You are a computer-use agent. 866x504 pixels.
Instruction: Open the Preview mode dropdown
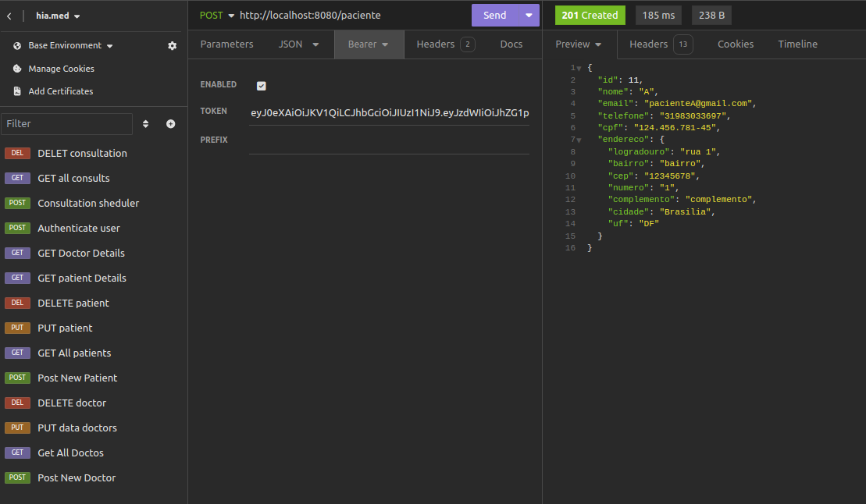click(x=579, y=44)
